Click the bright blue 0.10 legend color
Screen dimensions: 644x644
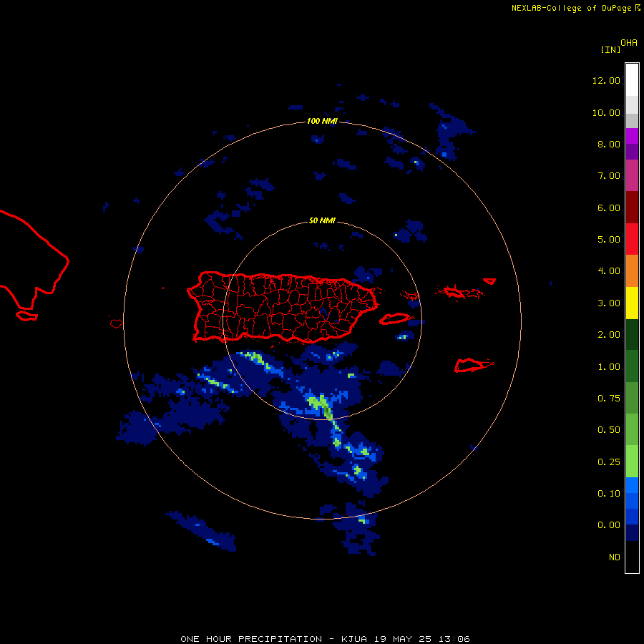[x=632, y=485]
